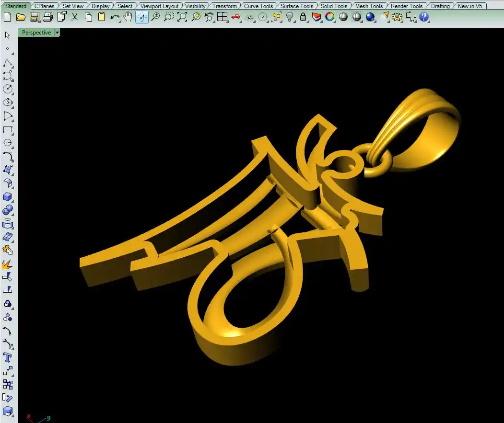Viewport: 504px width, 423px height.
Task: Click the gold pendant bail loop model
Action: tap(422, 129)
